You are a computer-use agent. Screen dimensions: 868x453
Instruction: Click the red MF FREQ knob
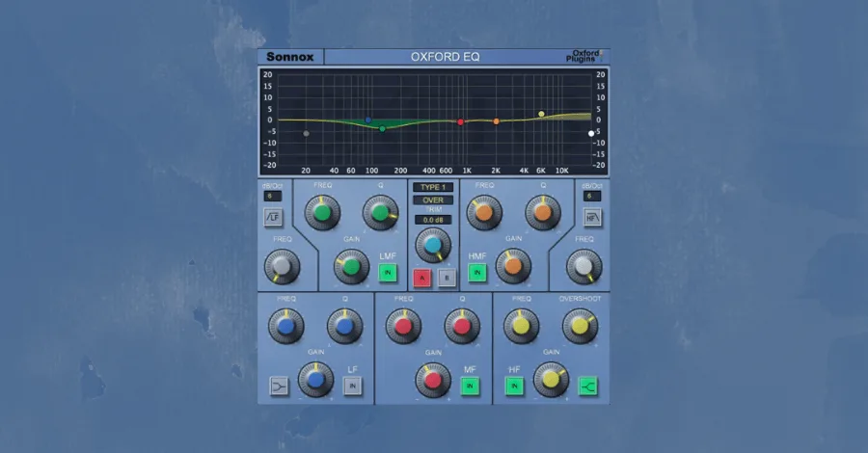[x=403, y=327]
